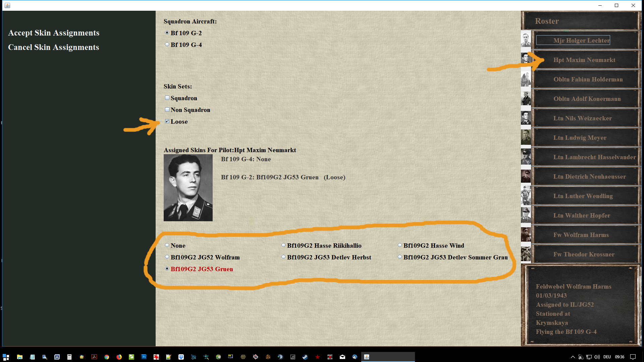Select Ltn Dietrich Neuhaeusser roster entry

[589, 177]
